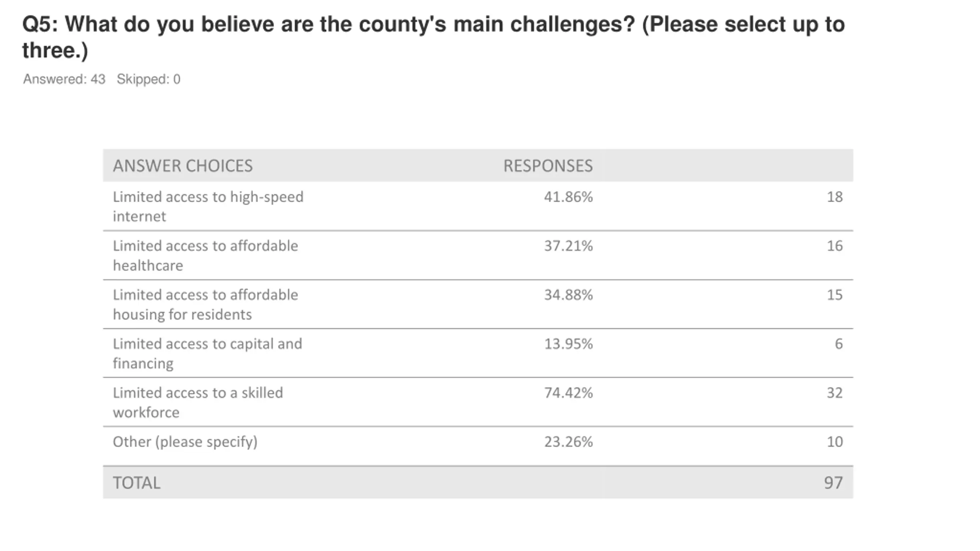Click the RESPONSES column header
The height and width of the screenshot is (551, 980).
(x=548, y=166)
